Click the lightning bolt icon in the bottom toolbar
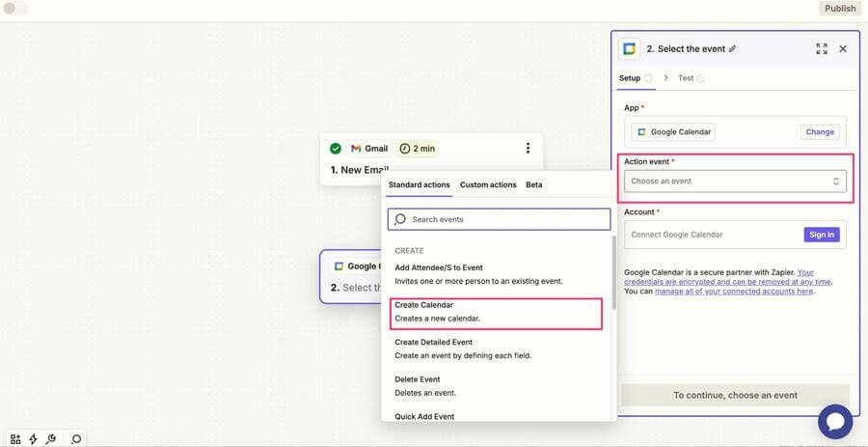 coord(33,439)
